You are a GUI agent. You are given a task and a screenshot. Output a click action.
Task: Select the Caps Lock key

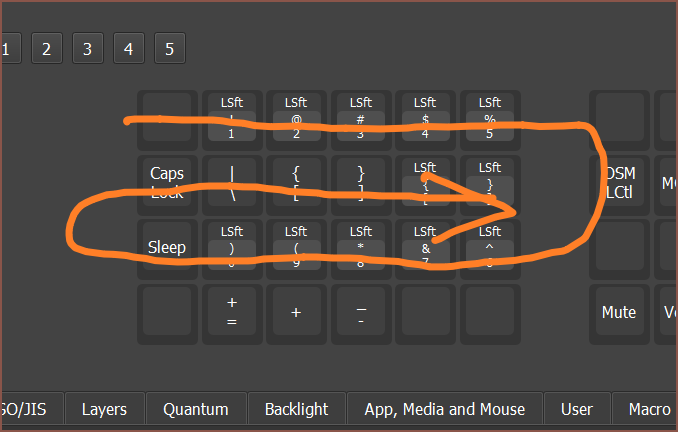167,182
